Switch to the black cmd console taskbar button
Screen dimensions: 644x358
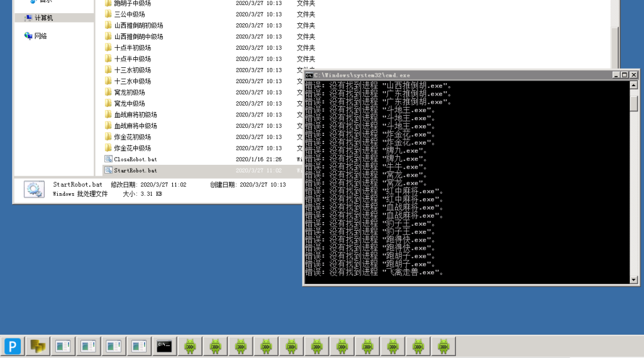coord(165,345)
